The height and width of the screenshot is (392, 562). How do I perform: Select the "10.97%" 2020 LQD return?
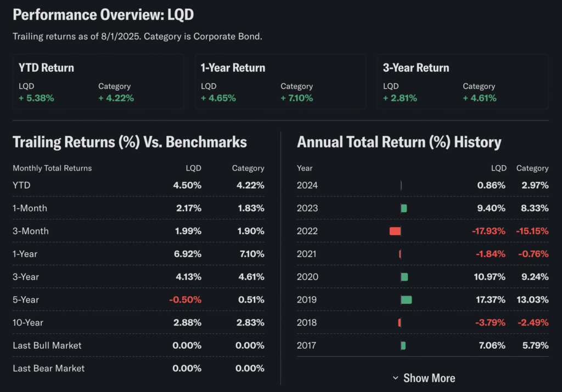pyautogui.click(x=490, y=277)
